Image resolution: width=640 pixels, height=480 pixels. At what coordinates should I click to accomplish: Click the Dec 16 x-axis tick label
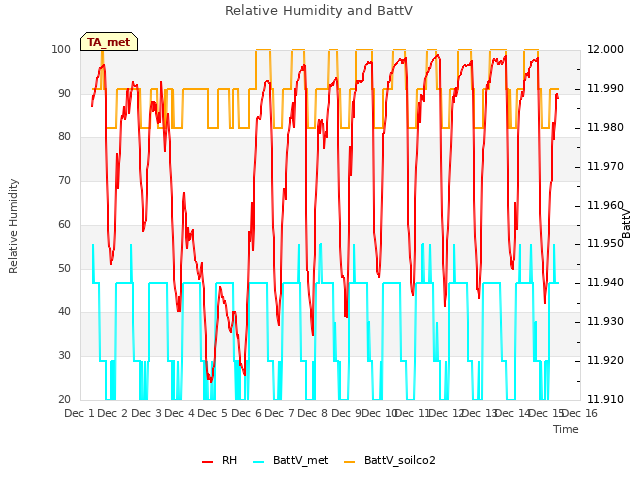[x=580, y=413]
